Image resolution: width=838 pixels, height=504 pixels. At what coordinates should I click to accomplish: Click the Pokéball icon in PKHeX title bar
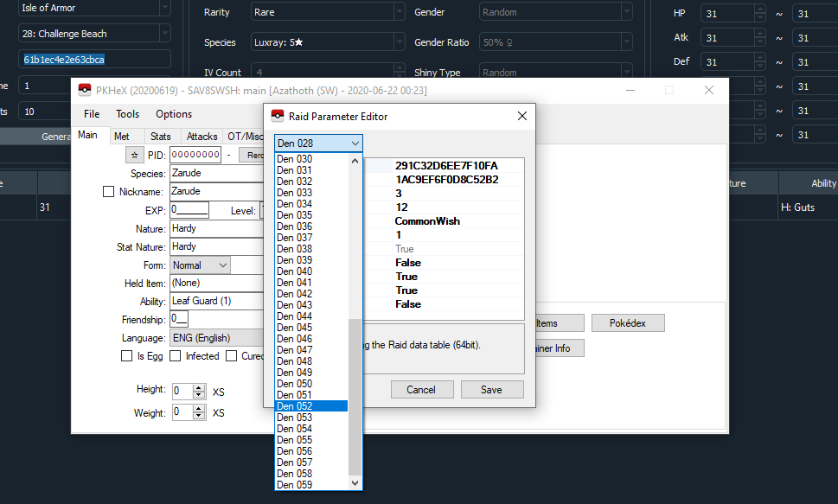84,89
